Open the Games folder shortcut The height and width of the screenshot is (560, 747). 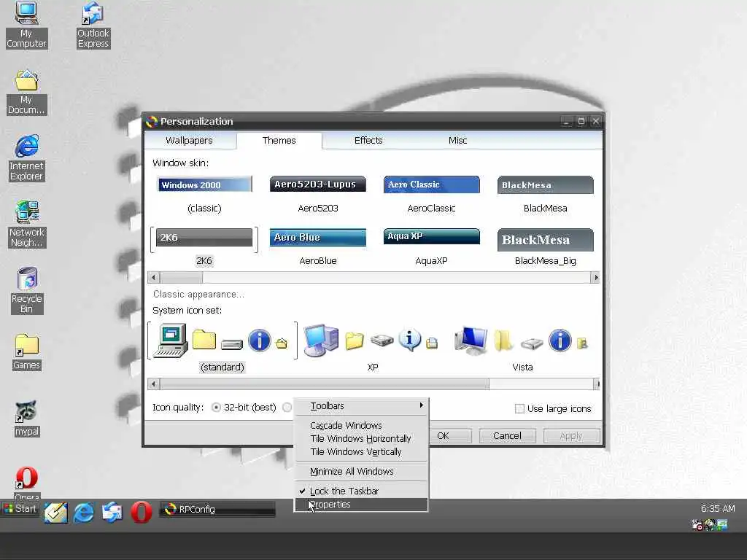pos(27,352)
